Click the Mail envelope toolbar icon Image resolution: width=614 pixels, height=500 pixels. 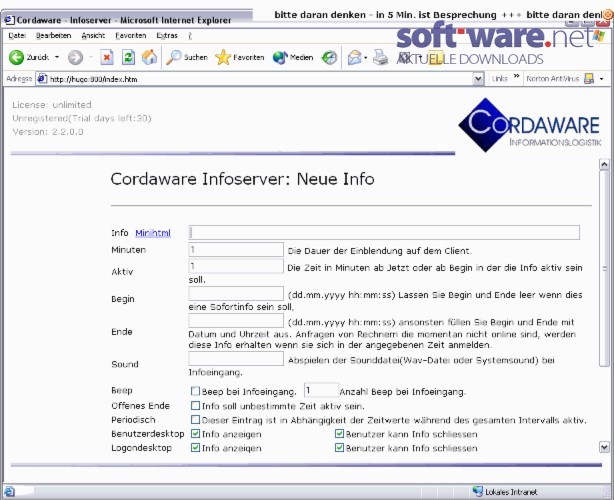[354, 58]
